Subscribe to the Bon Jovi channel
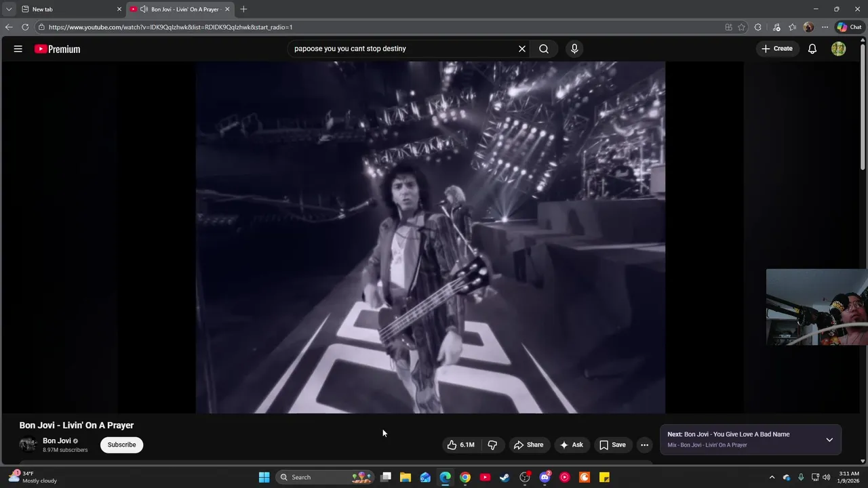The image size is (868, 488). point(122,445)
